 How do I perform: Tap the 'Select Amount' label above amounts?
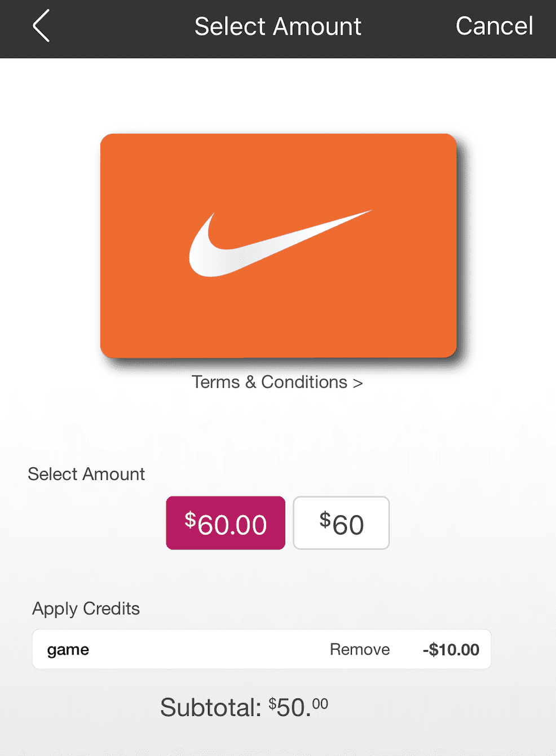(x=86, y=474)
